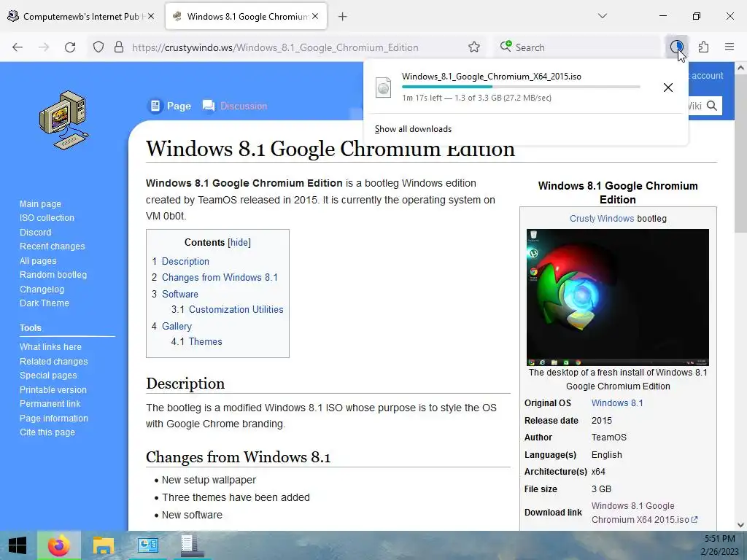Jump to Gallery section in contents
Viewport: 747px width, 560px height.
[x=177, y=326]
